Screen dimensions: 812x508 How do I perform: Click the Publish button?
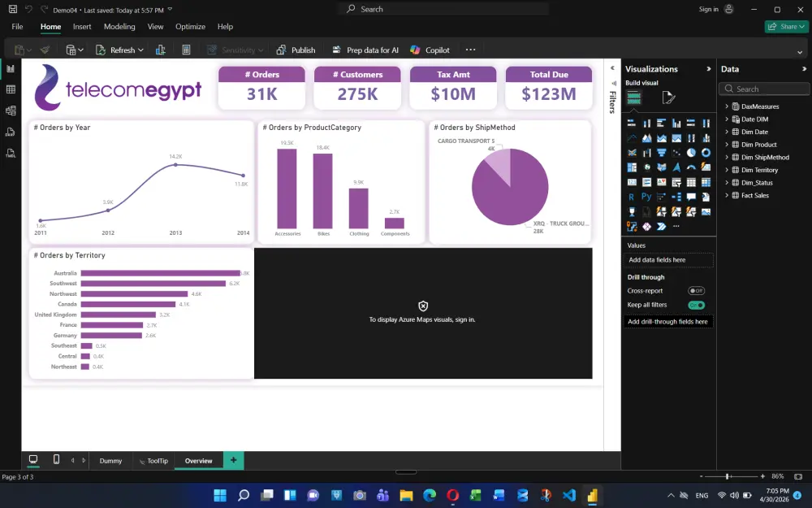click(x=296, y=50)
